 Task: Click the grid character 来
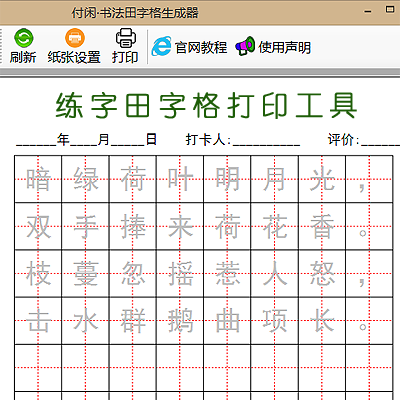[180, 226]
